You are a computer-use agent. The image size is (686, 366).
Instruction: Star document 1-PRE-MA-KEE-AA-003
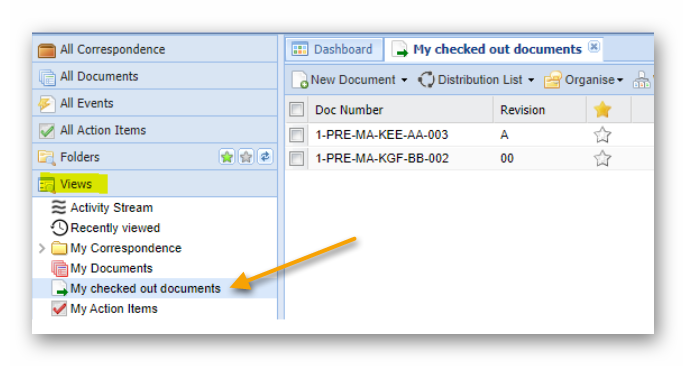coord(602,135)
